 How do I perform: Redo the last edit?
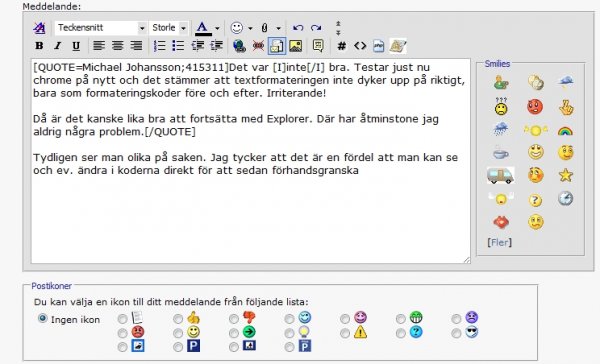316,28
